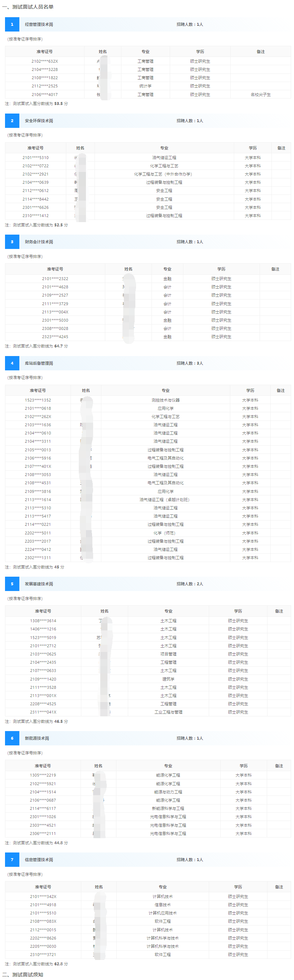
Task: Click the 各校尖子生 remark cell
Action: pyautogui.click(x=261, y=95)
